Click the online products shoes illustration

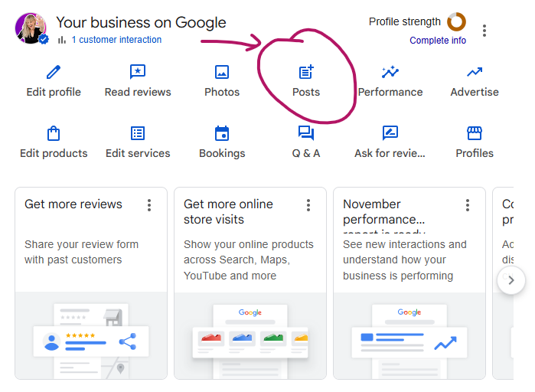(x=250, y=335)
